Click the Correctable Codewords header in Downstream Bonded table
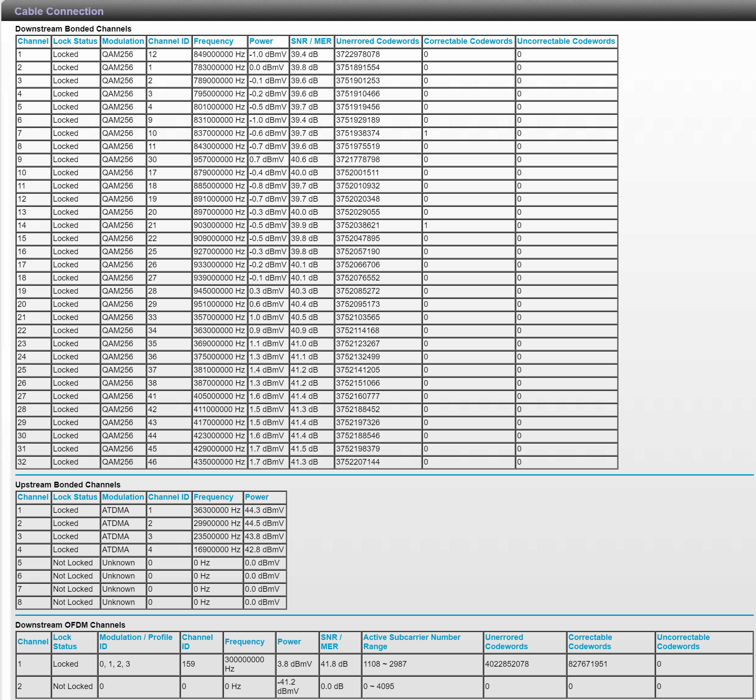The height and width of the screenshot is (700, 756). (x=468, y=41)
